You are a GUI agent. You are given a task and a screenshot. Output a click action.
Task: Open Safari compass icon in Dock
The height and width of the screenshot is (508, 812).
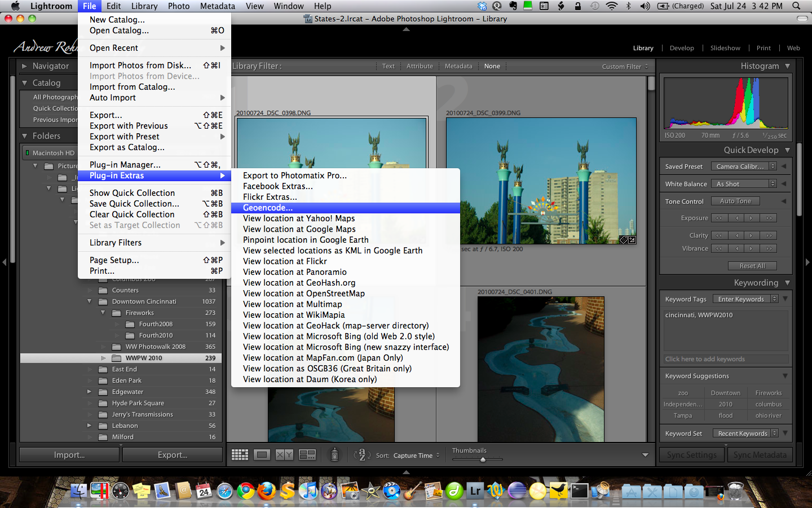[x=225, y=491]
